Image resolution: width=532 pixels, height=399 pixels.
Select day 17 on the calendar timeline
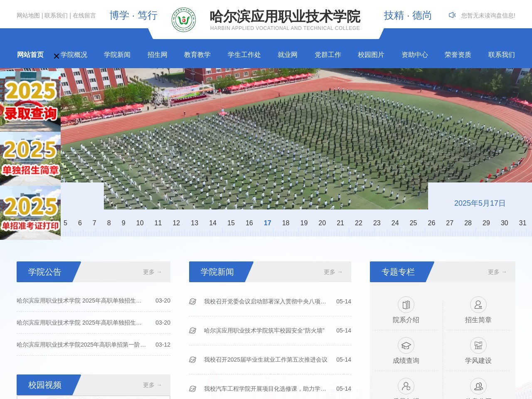tap(267, 223)
